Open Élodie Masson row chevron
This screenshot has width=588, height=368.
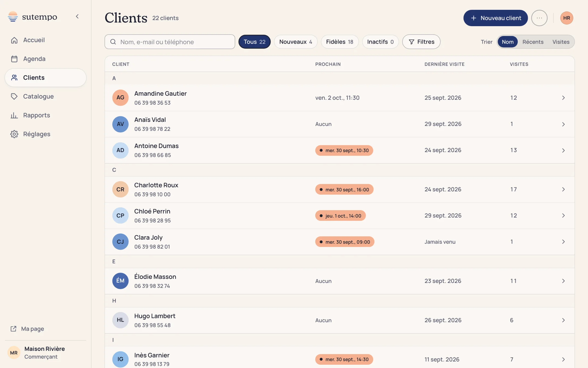tap(563, 281)
